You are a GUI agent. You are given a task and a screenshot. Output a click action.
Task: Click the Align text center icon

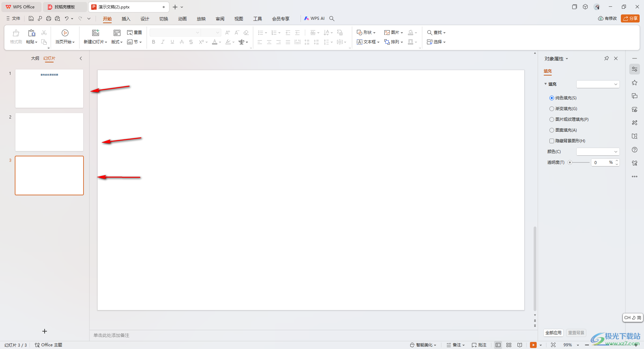point(269,42)
